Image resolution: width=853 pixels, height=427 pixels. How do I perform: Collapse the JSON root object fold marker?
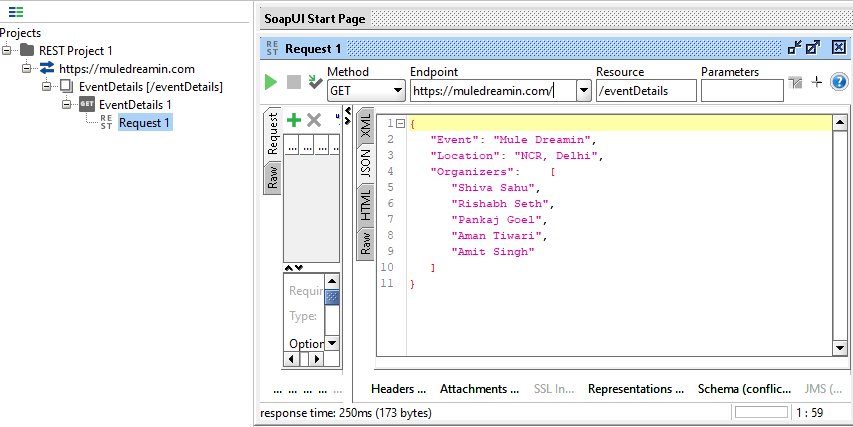(400, 124)
